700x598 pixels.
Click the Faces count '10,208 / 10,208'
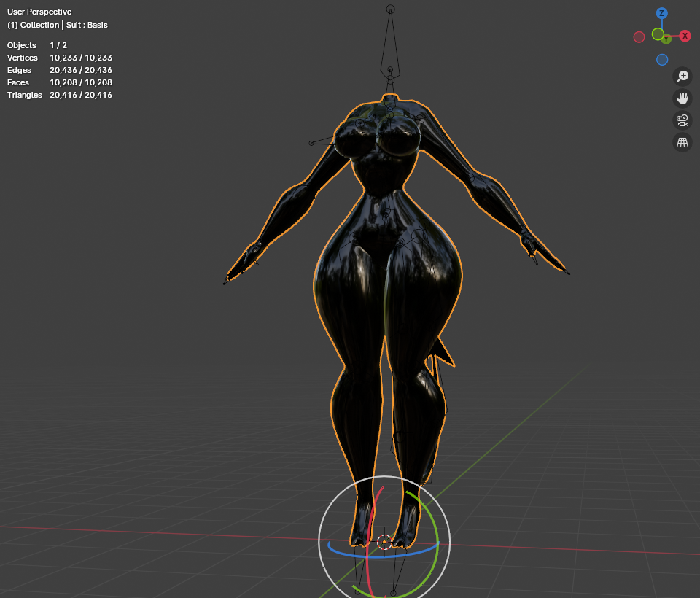coord(81,82)
